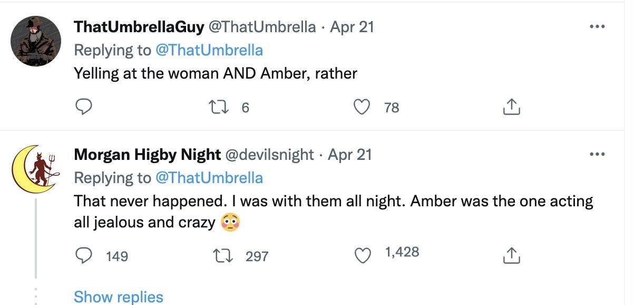
Task: Click the @devilsnight handle
Action: (x=269, y=155)
